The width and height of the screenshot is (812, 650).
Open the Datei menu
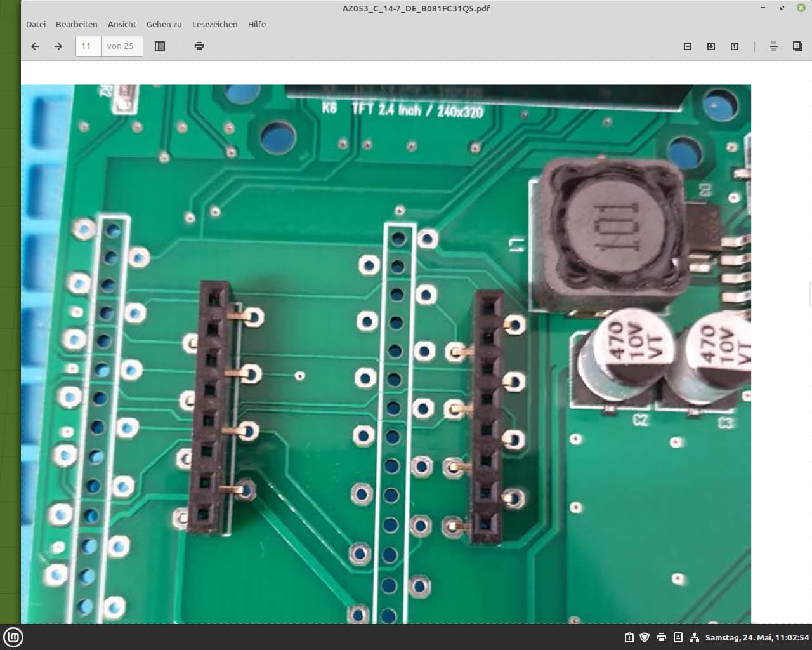[x=36, y=24]
